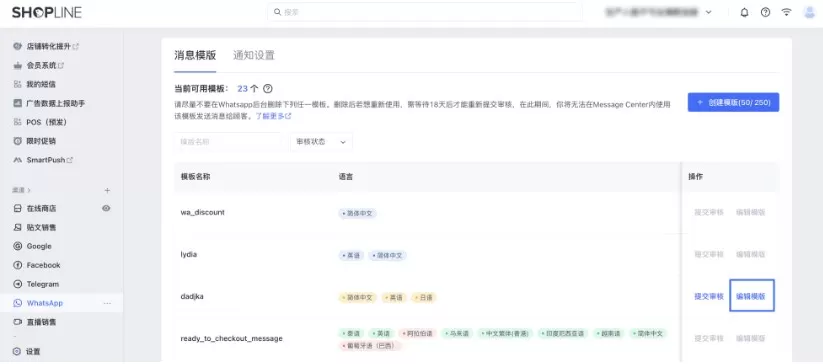Open the user avatar menu
The image size is (823, 364).
point(809,13)
